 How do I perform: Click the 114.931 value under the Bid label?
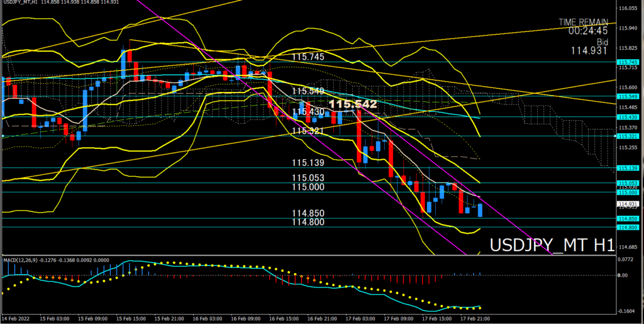tap(589, 50)
